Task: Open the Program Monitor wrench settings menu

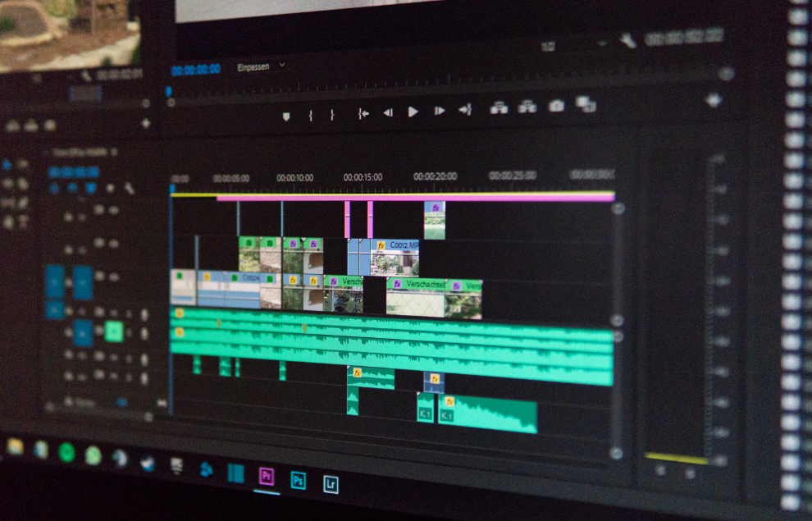Action: [627, 40]
